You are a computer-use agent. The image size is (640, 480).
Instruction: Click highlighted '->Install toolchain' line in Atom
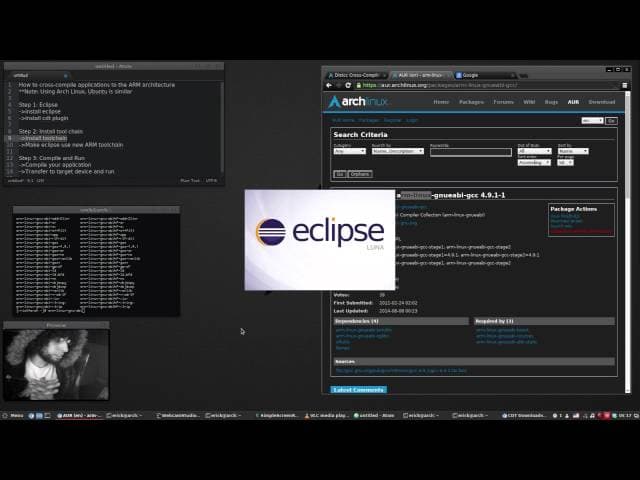click(42, 138)
